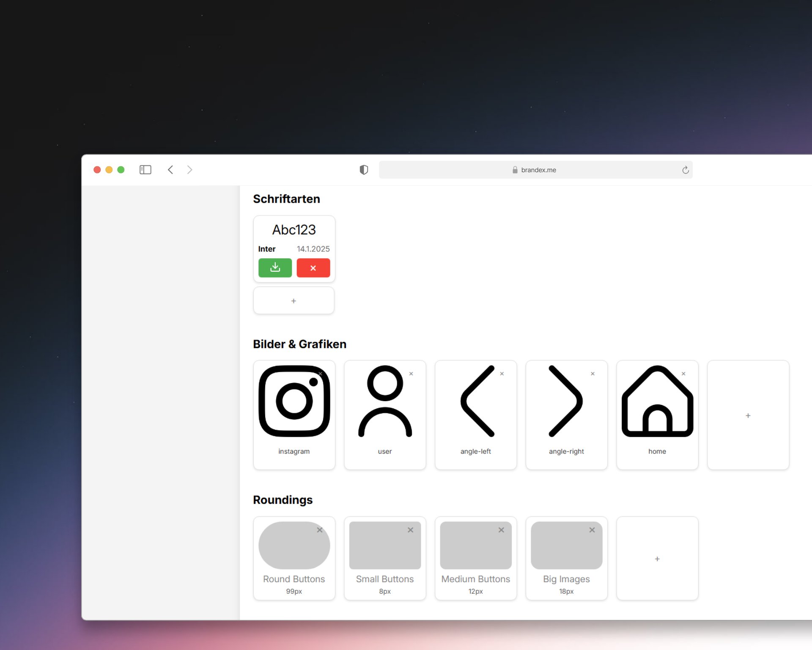Screen dimensions: 812x650
Task: Remove the angle-right graphic
Action: [x=593, y=374]
